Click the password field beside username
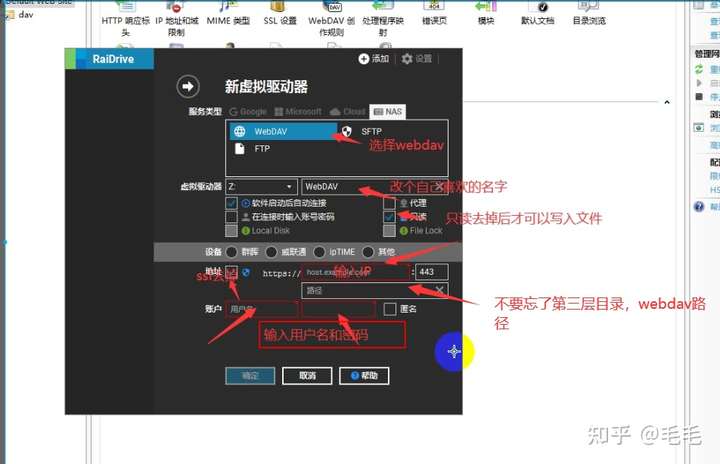This screenshot has height=464, width=720. point(338,309)
